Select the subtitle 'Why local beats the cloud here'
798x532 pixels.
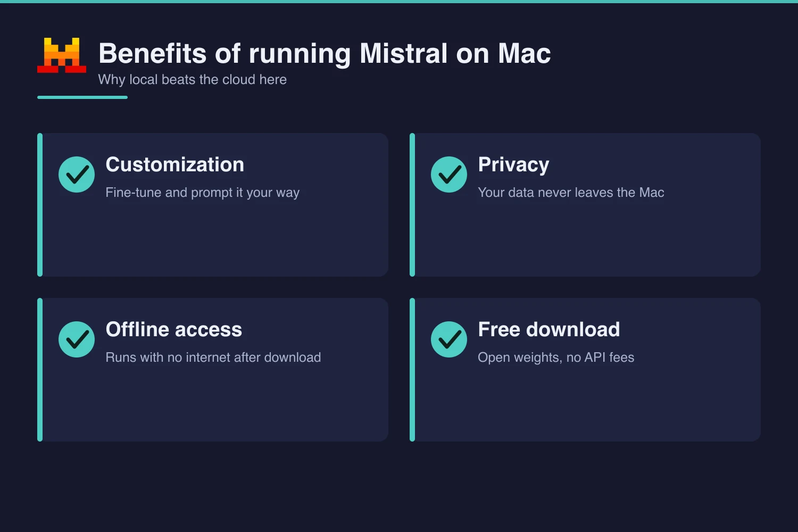pyautogui.click(x=193, y=80)
